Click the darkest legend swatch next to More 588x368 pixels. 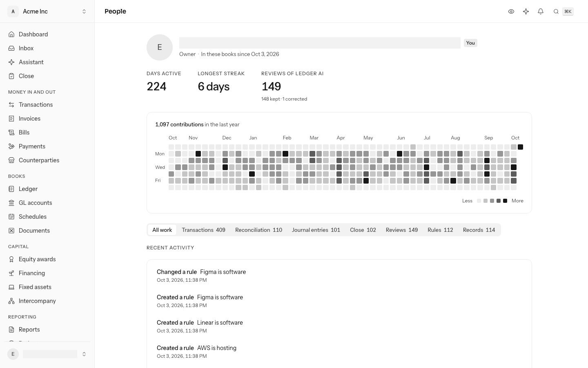point(505,201)
